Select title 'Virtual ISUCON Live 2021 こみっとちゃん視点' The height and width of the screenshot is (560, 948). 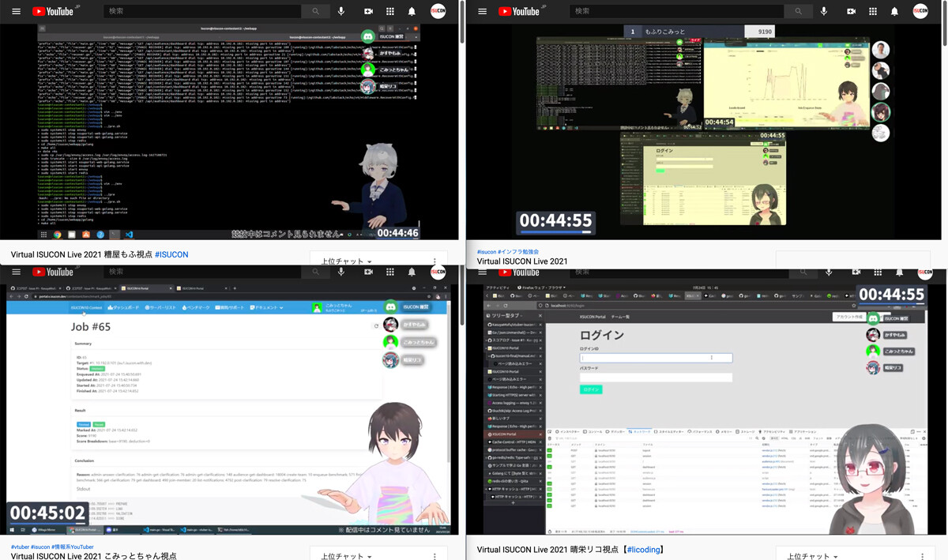tap(94, 556)
